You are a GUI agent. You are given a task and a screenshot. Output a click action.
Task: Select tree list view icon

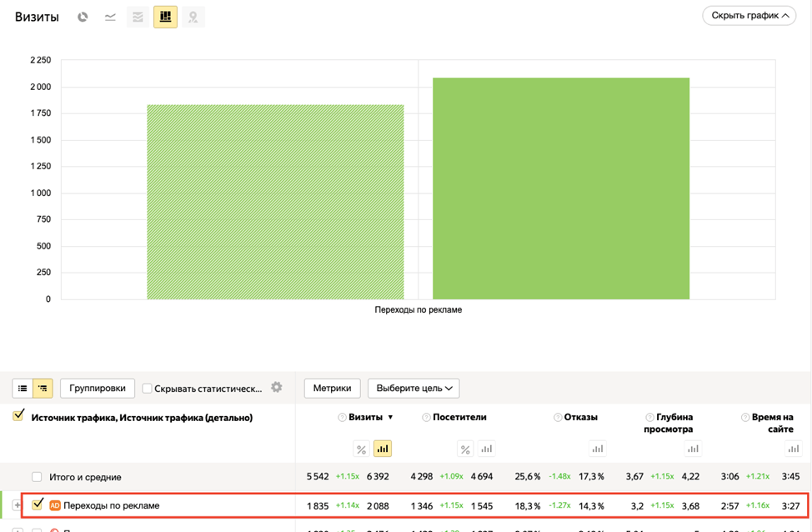43,388
